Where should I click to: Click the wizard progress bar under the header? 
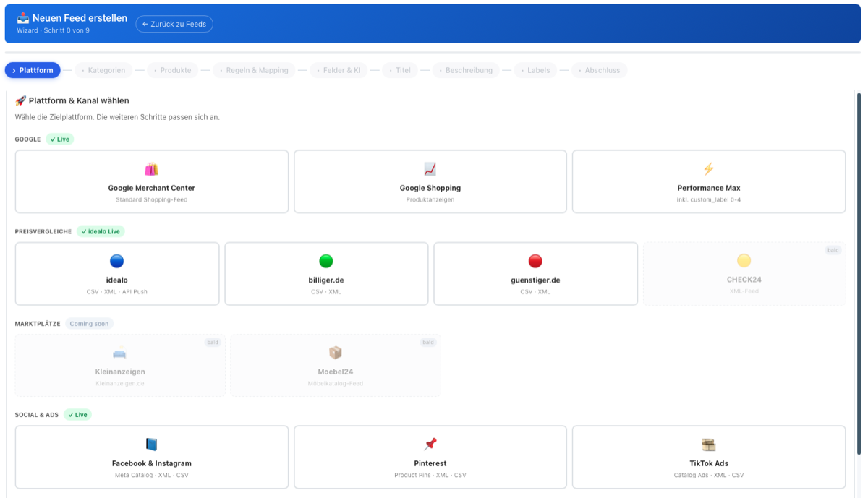click(433, 53)
